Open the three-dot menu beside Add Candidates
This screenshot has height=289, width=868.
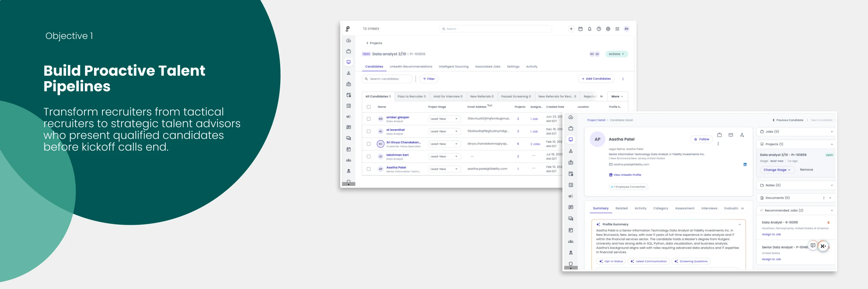[623, 79]
